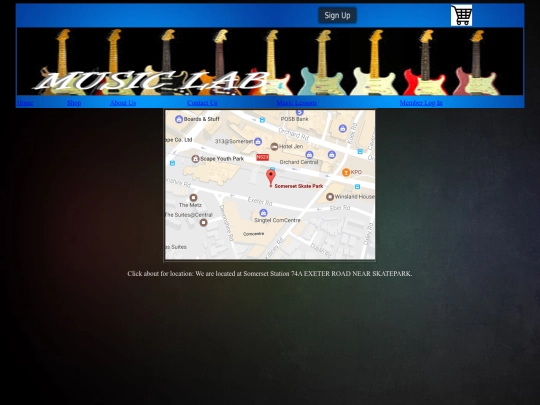Select The Suites@Central map marker

click(204, 222)
